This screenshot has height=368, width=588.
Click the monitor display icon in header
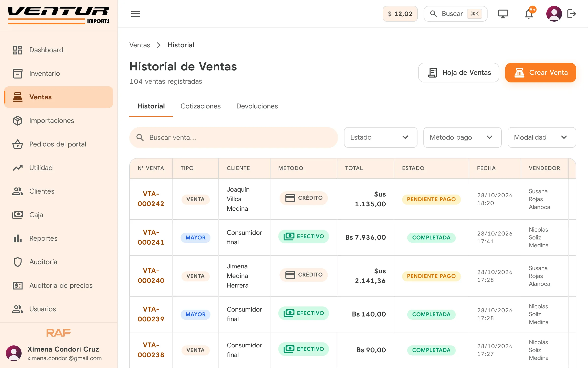pos(503,14)
